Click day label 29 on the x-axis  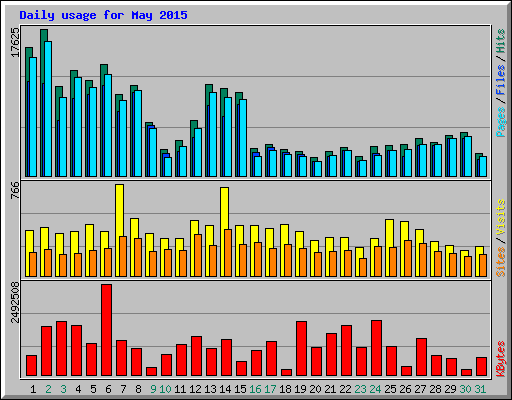tap(450, 389)
